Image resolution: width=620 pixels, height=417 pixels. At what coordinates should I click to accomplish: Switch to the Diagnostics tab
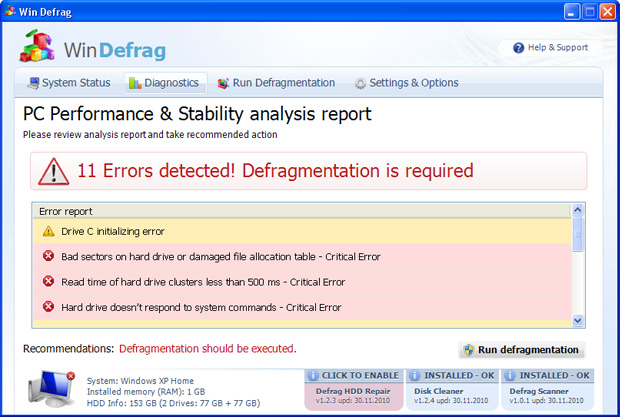point(165,83)
